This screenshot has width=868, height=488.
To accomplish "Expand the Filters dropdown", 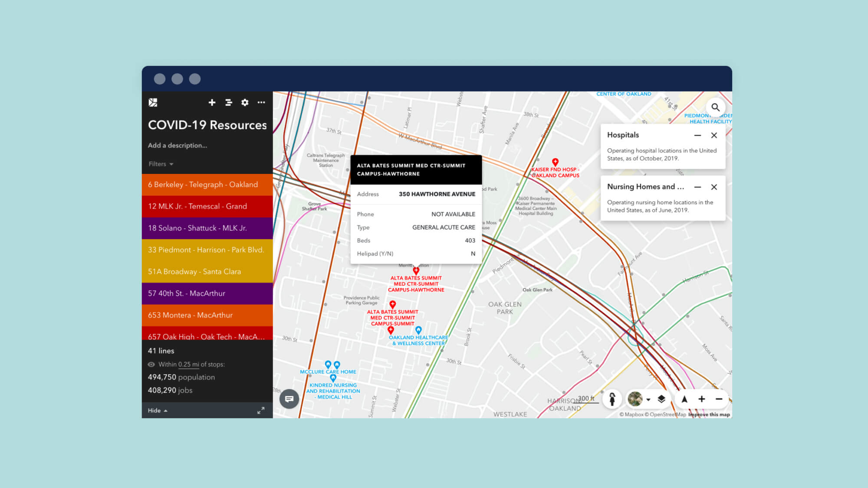I will (161, 164).
